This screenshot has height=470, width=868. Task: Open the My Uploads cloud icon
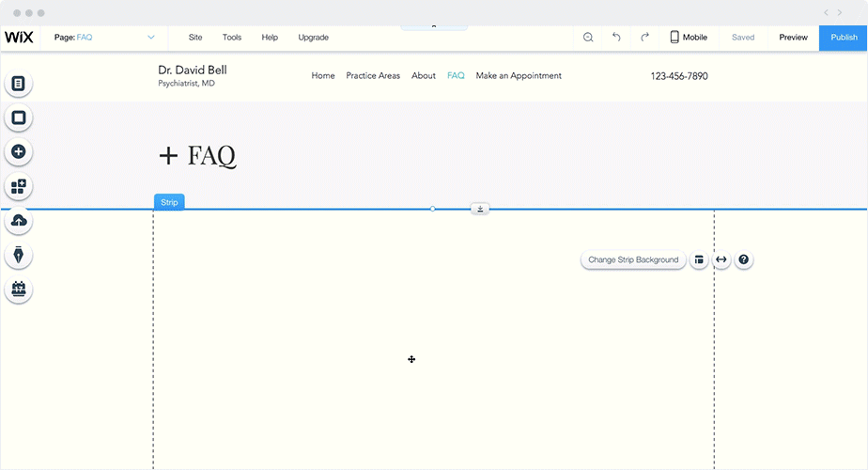(x=18, y=221)
